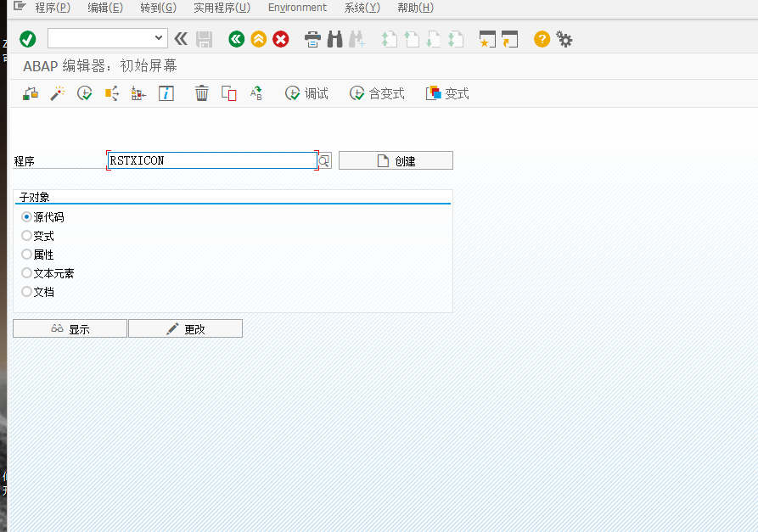Click the window system menu icon

(x=20, y=6)
